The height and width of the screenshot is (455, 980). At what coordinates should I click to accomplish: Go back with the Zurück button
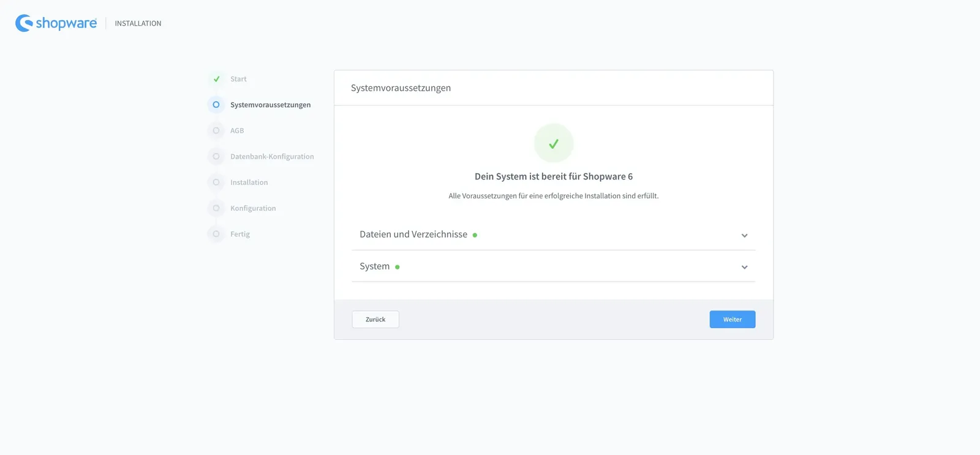(375, 319)
